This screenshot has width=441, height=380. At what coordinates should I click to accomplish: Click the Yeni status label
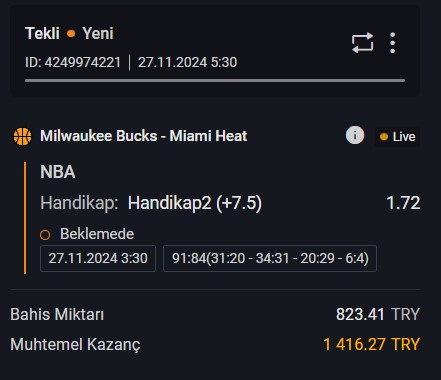coord(98,34)
